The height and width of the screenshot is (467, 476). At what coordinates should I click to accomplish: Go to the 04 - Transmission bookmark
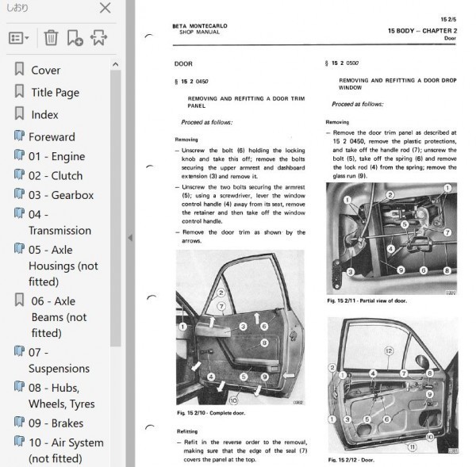(59, 223)
